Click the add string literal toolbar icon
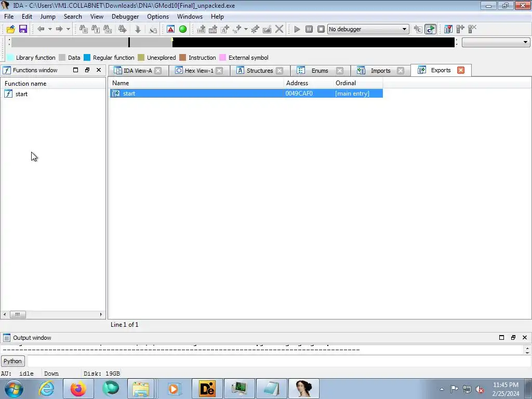 click(x=225, y=29)
